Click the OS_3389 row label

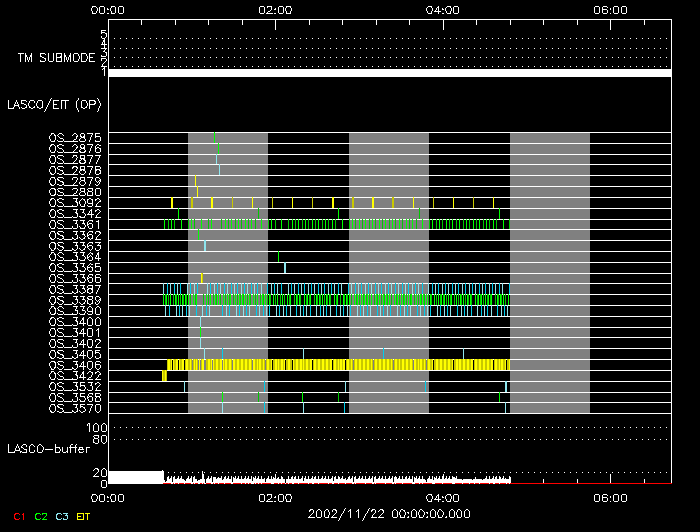[75, 300]
